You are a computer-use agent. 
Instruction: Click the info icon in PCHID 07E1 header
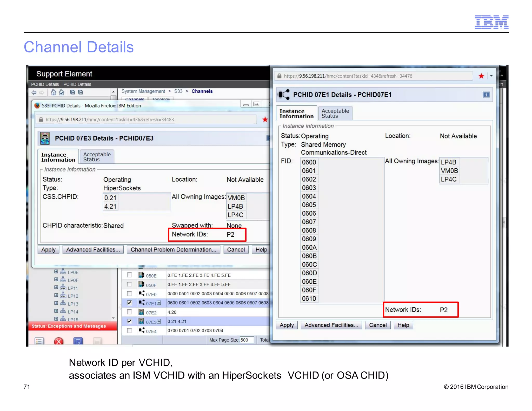tap(486, 95)
